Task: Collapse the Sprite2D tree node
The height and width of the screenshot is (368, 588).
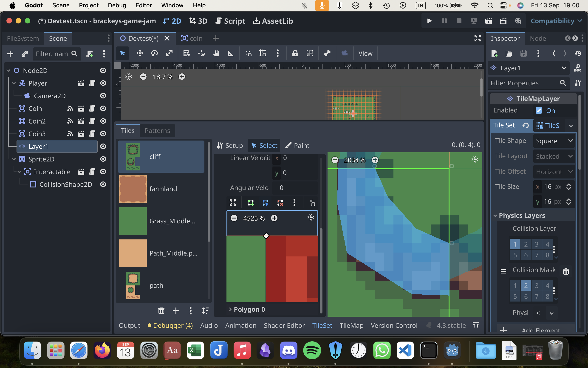Action: click(x=14, y=159)
